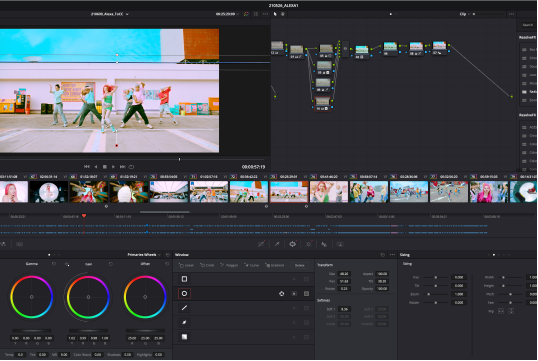
Task: Reset all Primaries Wheels grades
Action: coord(167,255)
